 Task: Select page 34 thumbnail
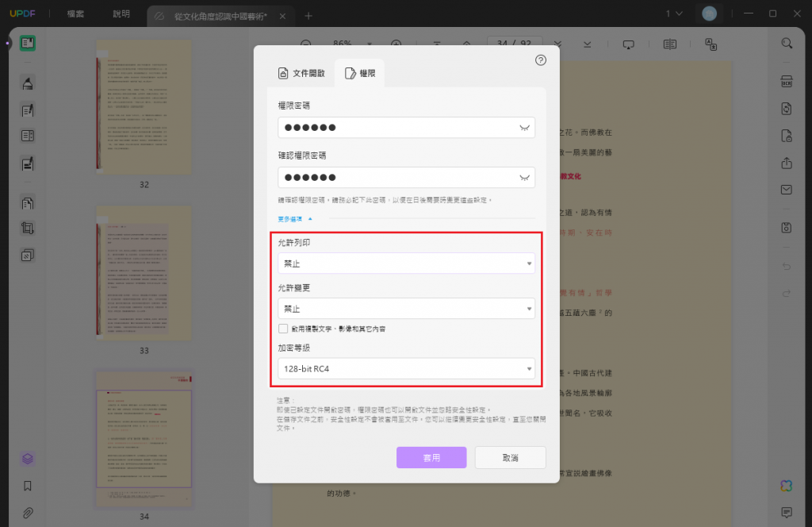click(x=144, y=438)
